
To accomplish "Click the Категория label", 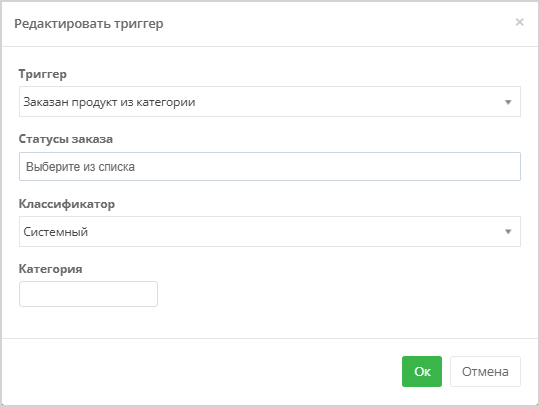I will [51, 269].
